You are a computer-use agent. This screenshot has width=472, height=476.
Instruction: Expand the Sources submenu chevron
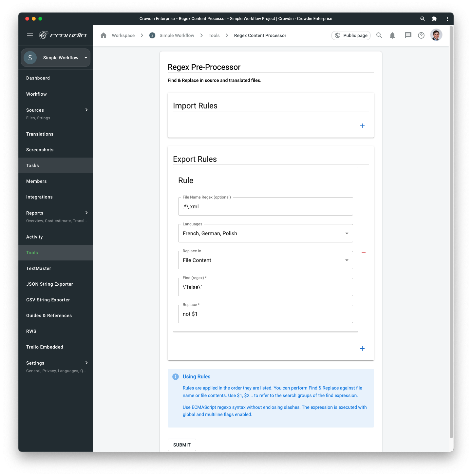[x=86, y=110]
